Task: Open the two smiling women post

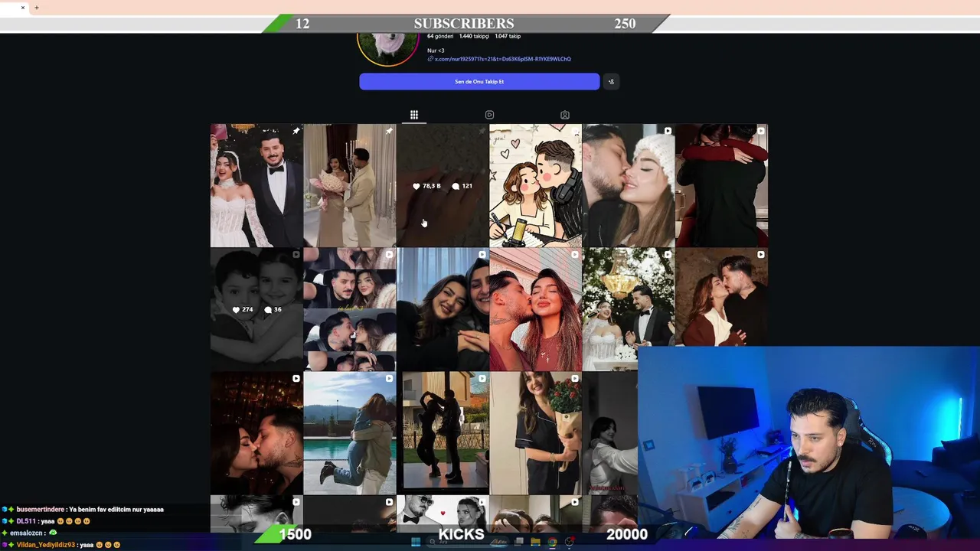Action: coord(443,309)
